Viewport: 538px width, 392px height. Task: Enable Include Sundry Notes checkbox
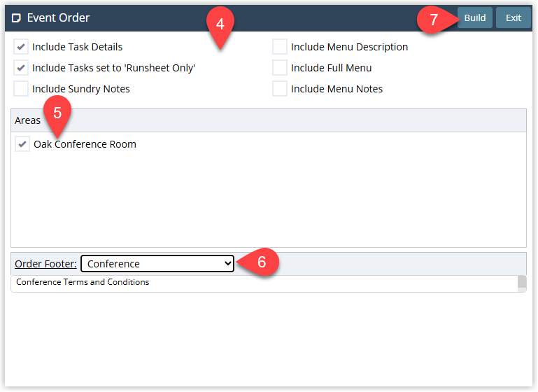point(21,89)
